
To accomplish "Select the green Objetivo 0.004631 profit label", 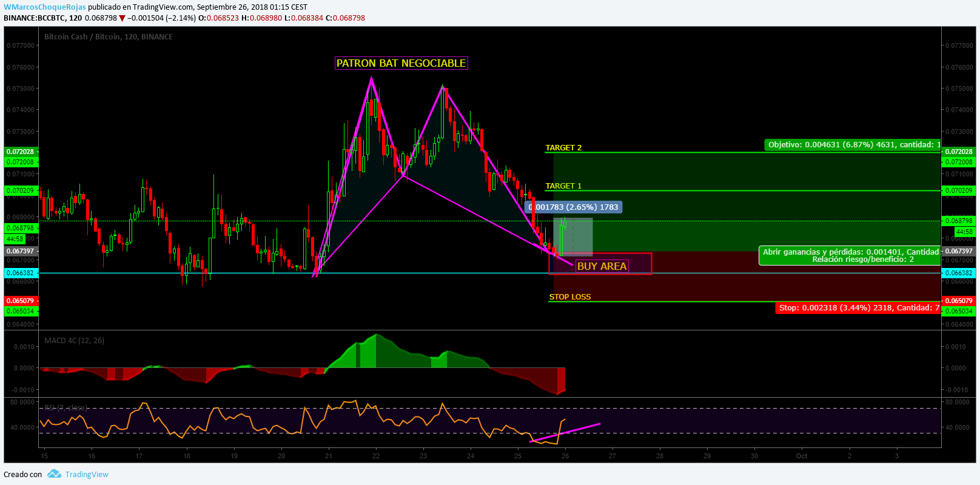I will [x=853, y=145].
